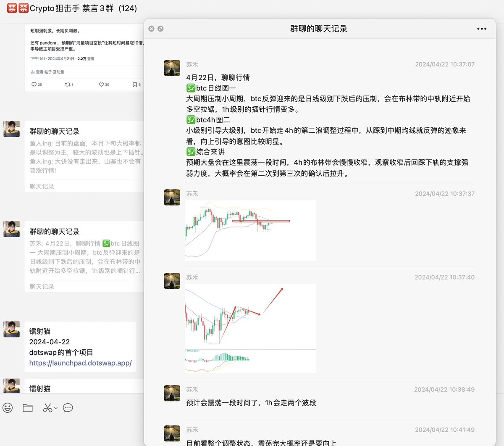
Task: Open the BTC 4h chart with red arrow
Action: tap(250, 328)
